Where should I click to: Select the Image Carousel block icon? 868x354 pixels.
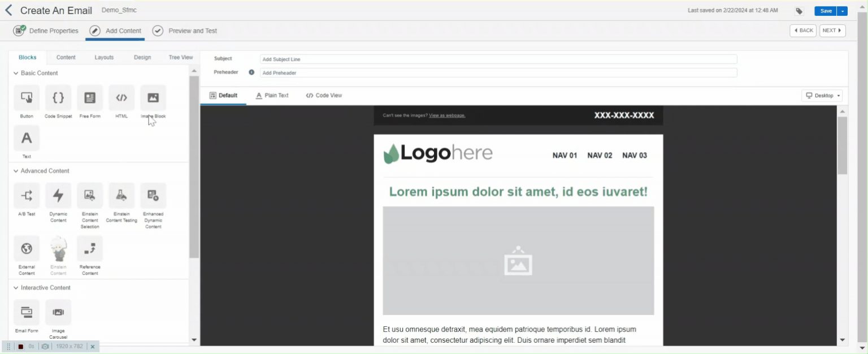coord(58,312)
